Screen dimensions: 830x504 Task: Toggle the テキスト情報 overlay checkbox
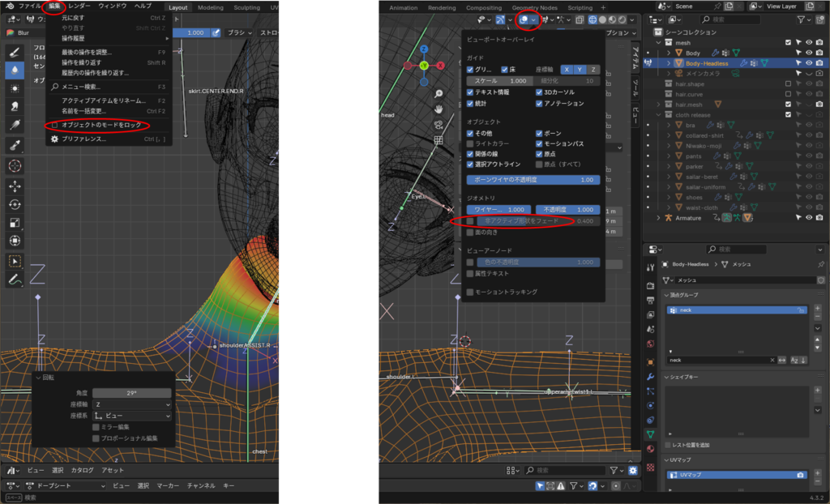(x=471, y=92)
